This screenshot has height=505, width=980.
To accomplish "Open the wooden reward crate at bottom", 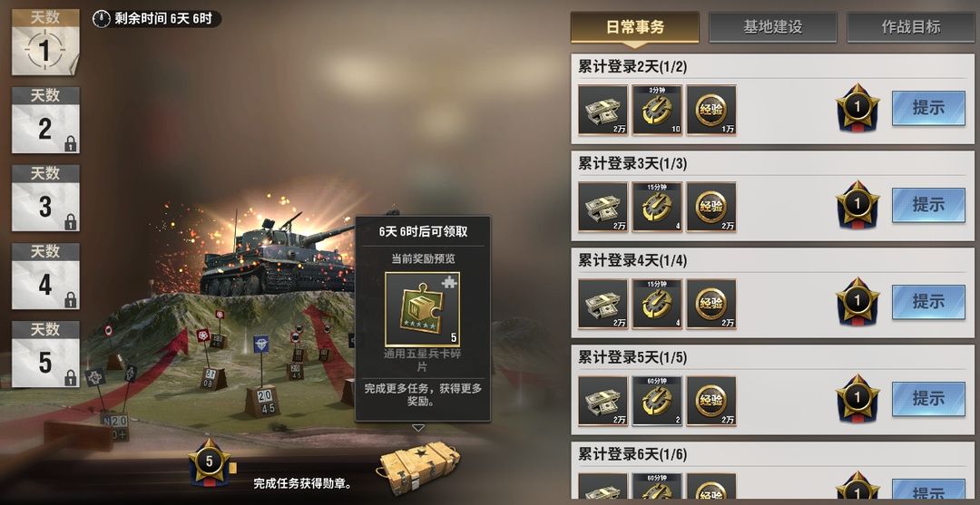I will coord(418,468).
